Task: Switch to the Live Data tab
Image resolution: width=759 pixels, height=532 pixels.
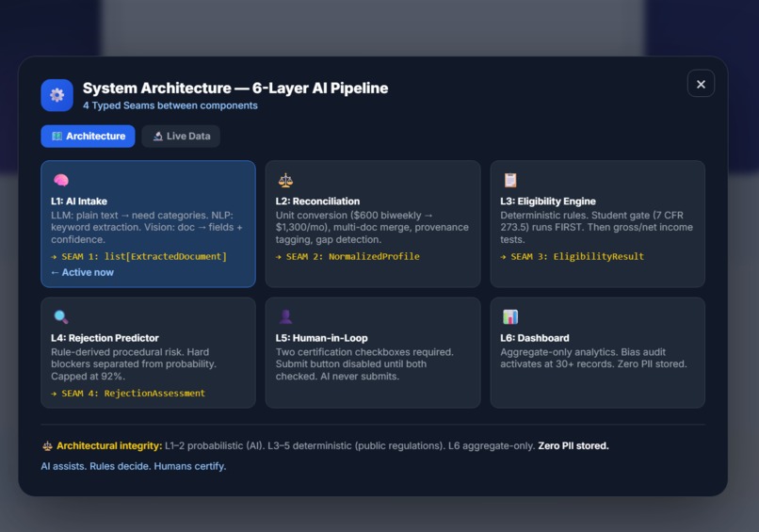Action: 181,137
